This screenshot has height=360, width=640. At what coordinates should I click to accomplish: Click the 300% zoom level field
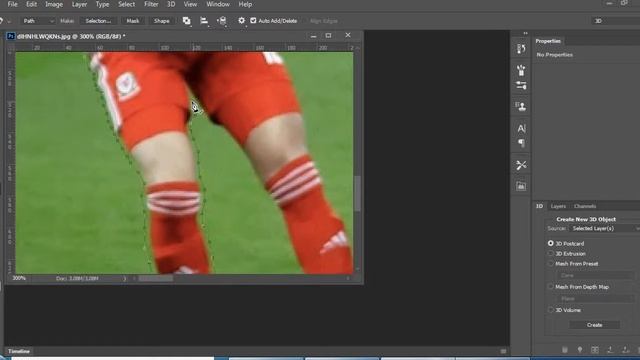click(19, 278)
